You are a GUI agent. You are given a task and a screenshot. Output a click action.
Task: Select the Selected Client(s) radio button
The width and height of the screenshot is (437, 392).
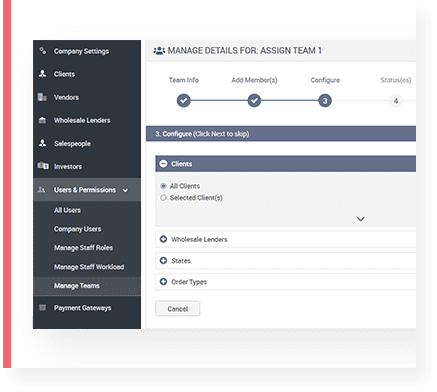pos(163,198)
